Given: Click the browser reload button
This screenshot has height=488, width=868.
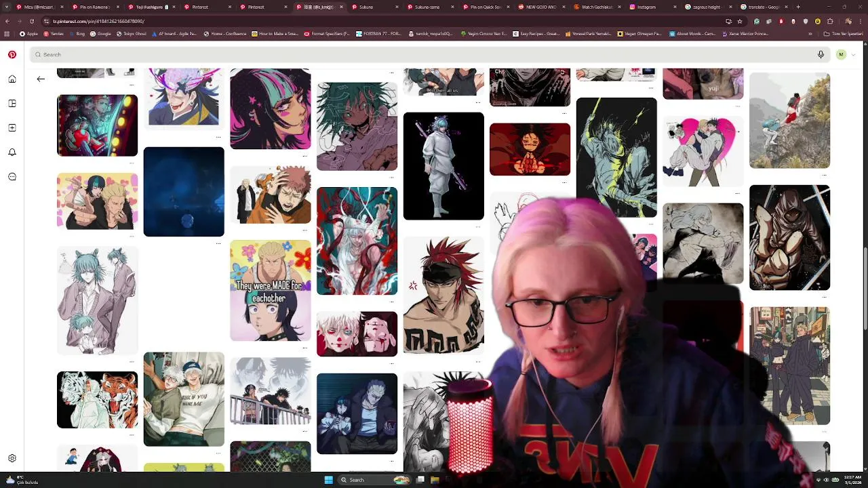Looking at the screenshot, I should (33, 21).
